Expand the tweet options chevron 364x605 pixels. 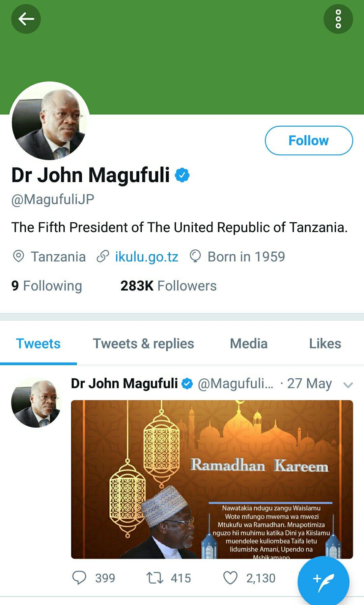coord(348,385)
